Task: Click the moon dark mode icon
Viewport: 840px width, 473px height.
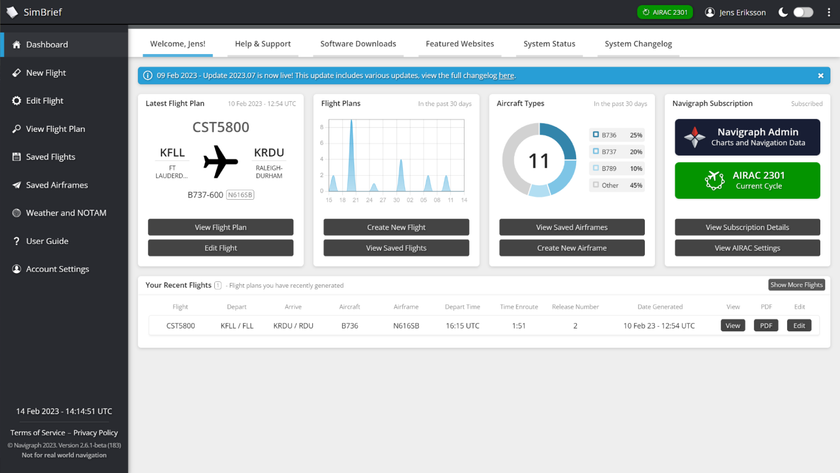Action: tap(783, 12)
